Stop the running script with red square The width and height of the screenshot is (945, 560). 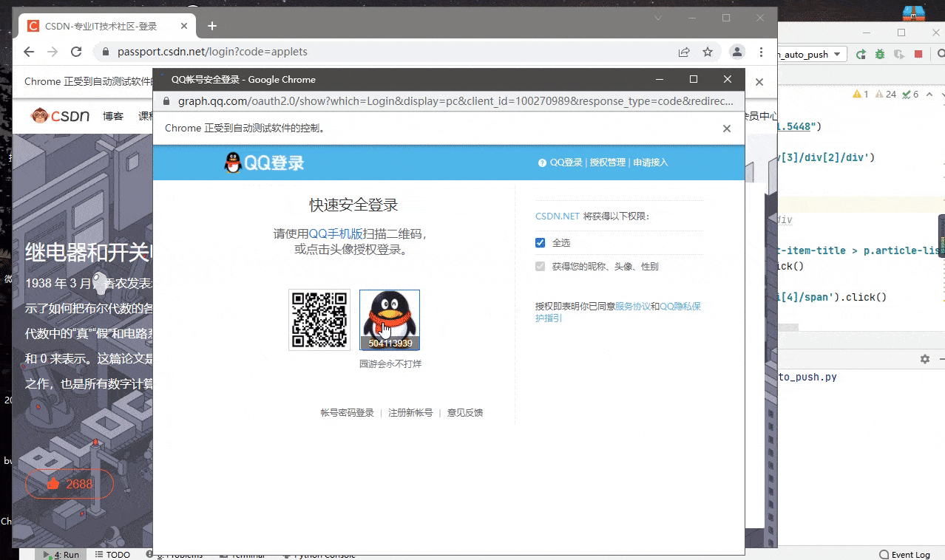[x=918, y=54]
